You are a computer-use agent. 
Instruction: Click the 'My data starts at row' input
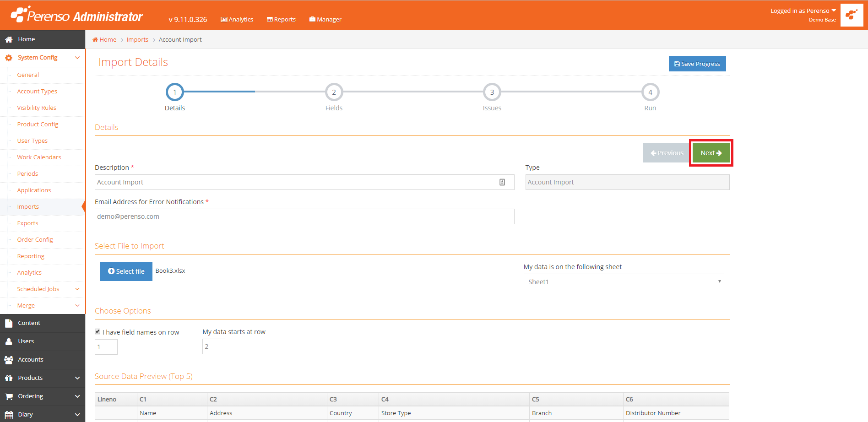point(214,346)
